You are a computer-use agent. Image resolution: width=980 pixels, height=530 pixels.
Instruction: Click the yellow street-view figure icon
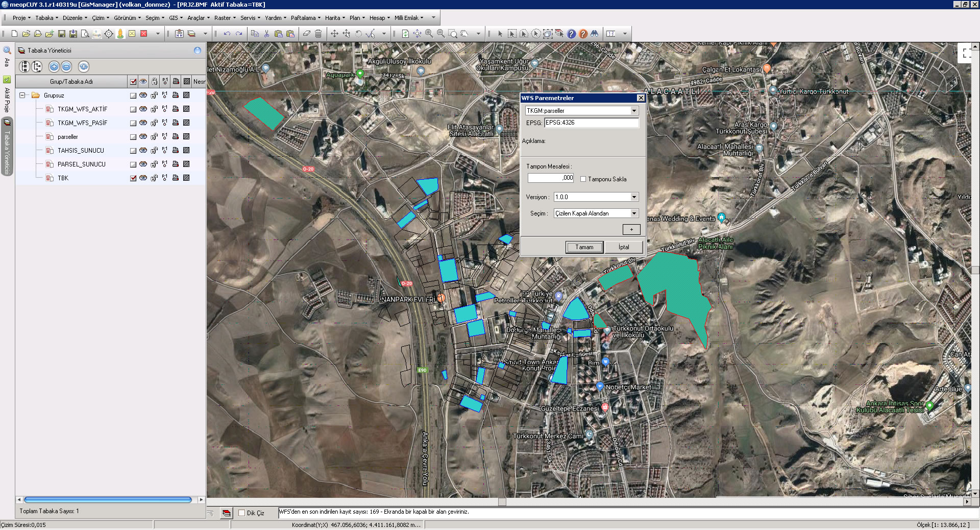click(x=120, y=34)
